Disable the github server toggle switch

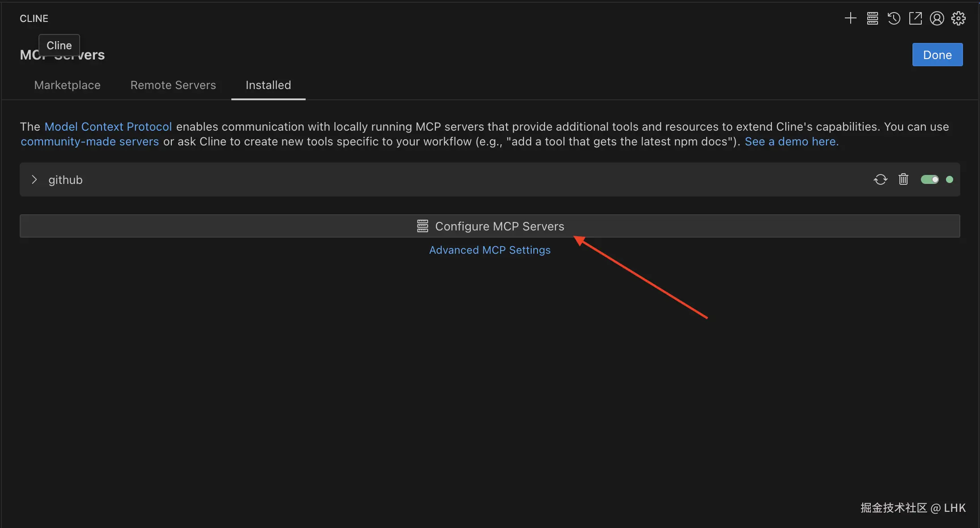pyautogui.click(x=929, y=179)
